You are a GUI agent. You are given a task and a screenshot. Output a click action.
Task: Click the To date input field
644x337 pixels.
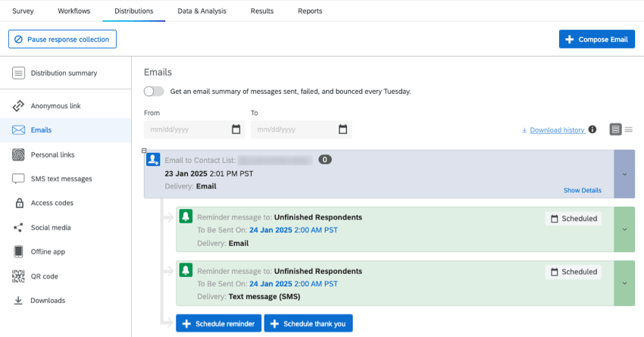[292, 129]
